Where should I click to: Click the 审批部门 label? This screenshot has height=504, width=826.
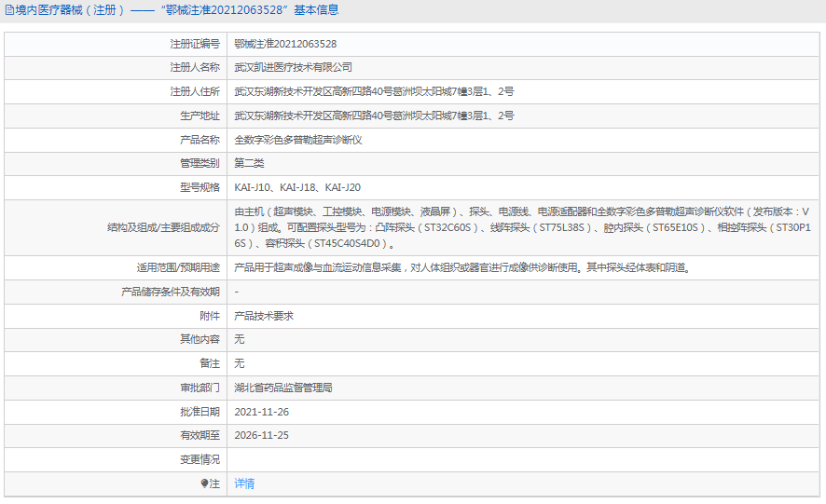pyautogui.click(x=200, y=388)
